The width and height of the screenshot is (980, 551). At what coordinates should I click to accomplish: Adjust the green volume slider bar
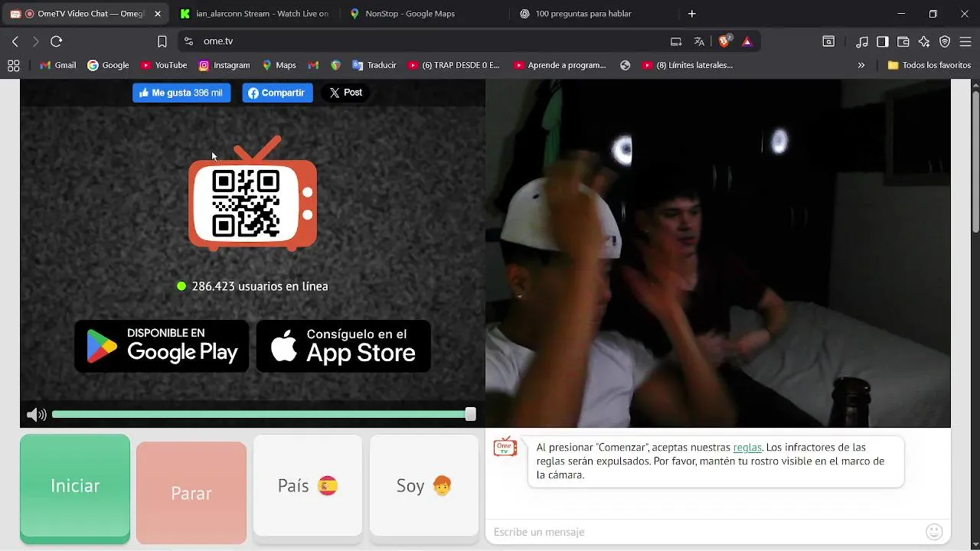click(263, 414)
